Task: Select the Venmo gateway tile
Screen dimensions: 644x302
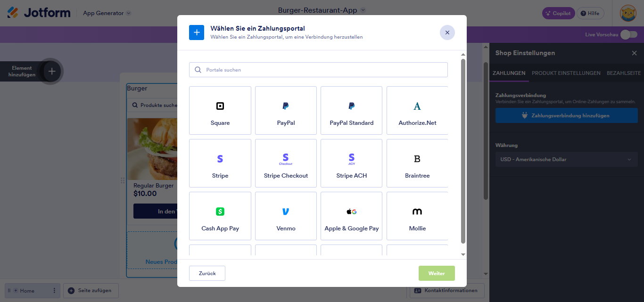Action: 286,216
